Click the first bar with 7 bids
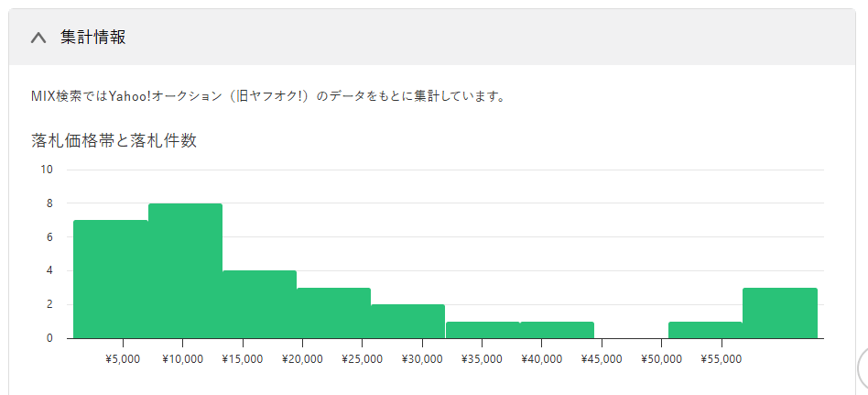 click(x=111, y=279)
